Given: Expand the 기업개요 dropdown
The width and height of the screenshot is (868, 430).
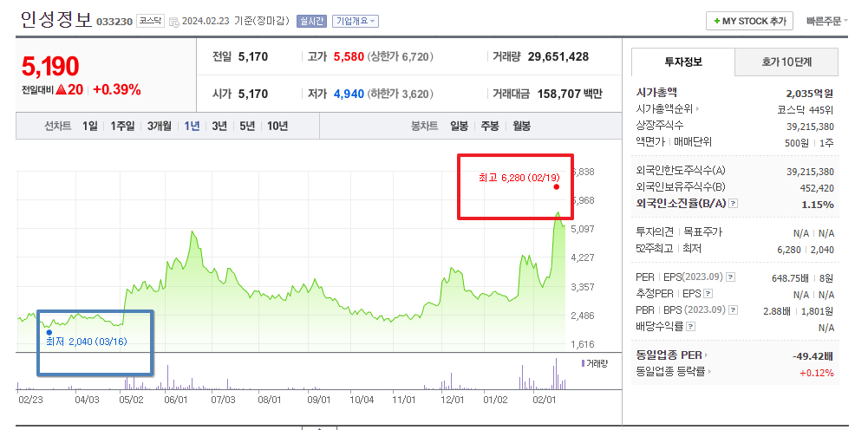Looking at the screenshot, I should coord(356,22).
